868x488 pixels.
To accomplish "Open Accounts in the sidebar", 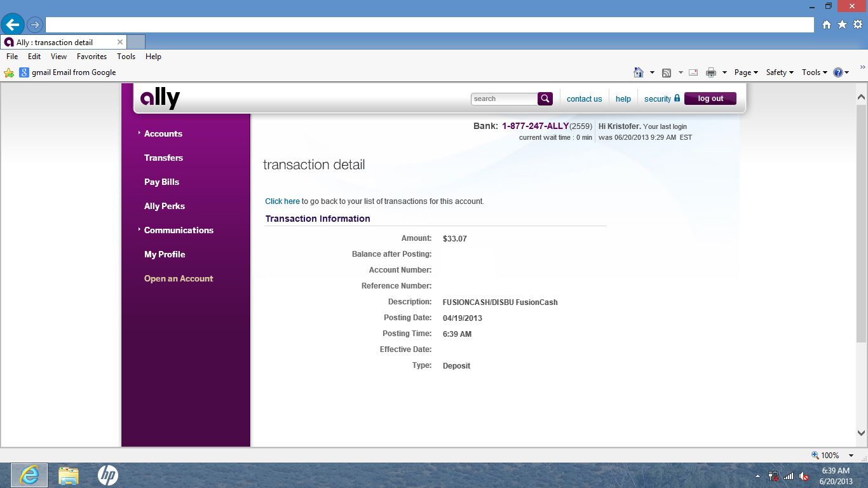I will [x=163, y=133].
